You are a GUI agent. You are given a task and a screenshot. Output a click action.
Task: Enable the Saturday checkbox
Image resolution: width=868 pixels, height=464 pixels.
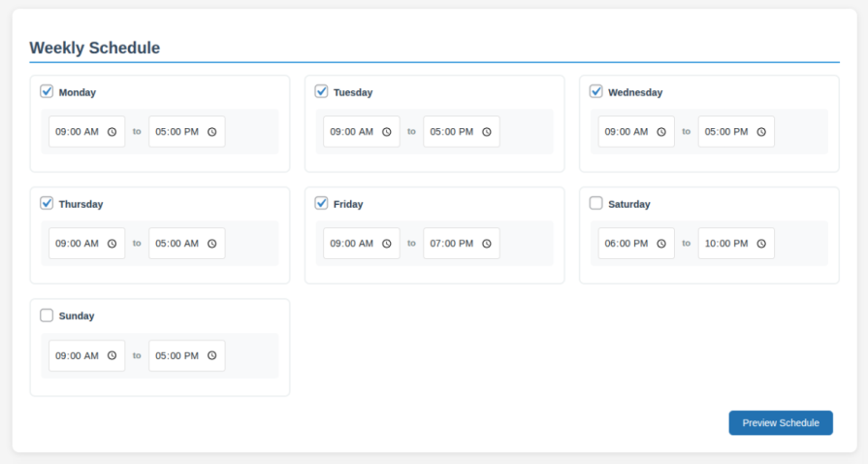click(595, 204)
